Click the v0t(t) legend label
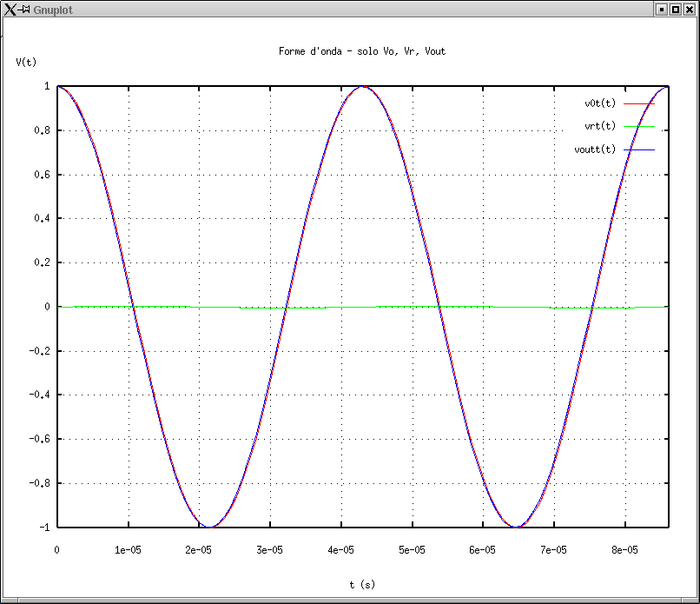Image resolution: width=700 pixels, height=604 pixels. (x=600, y=103)
